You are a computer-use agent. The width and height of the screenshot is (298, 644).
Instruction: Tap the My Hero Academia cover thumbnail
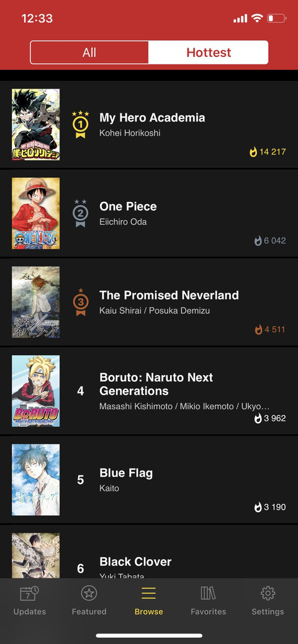[36, 125]
